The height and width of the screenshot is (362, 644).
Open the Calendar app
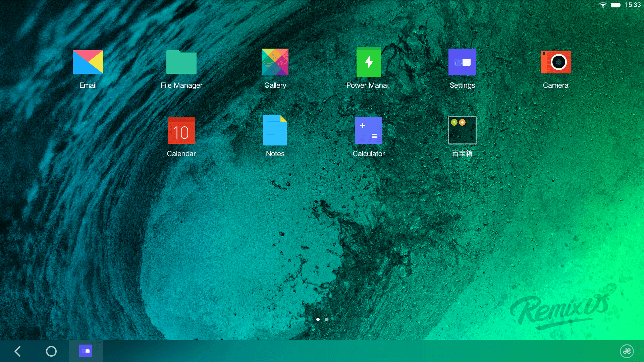click(x=181, y=130)
